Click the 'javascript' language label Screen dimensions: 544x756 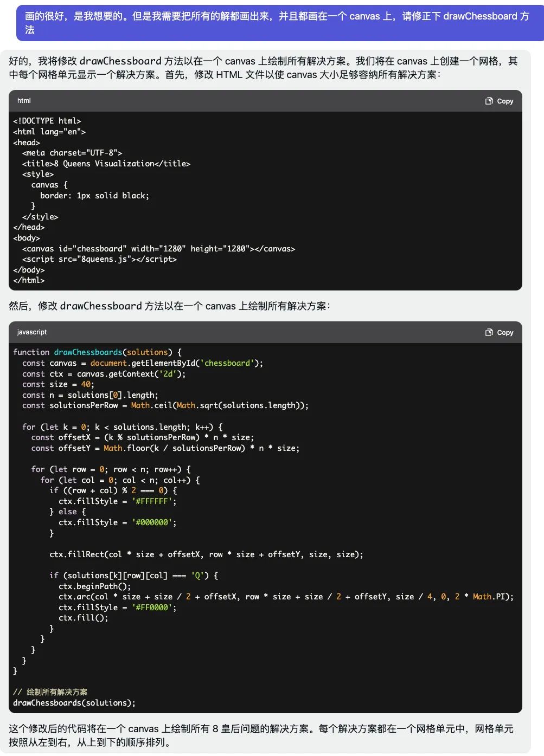tap(32, 332)
